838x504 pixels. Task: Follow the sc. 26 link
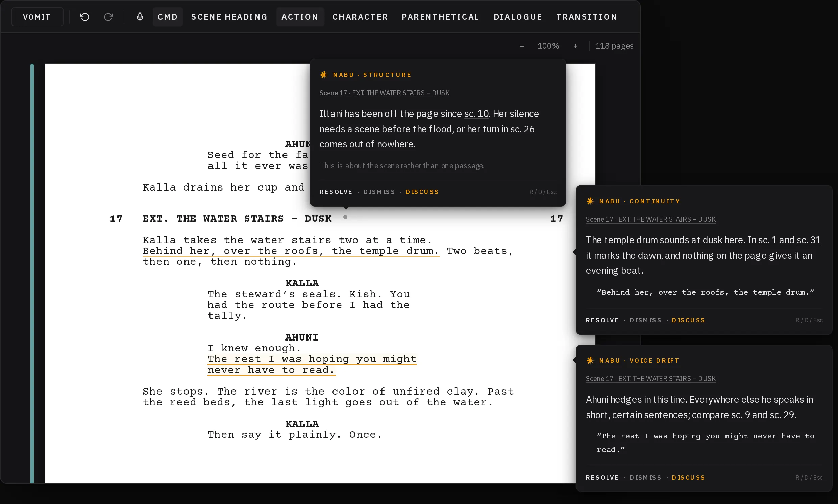pyautogui.click(x=522, y=129)
